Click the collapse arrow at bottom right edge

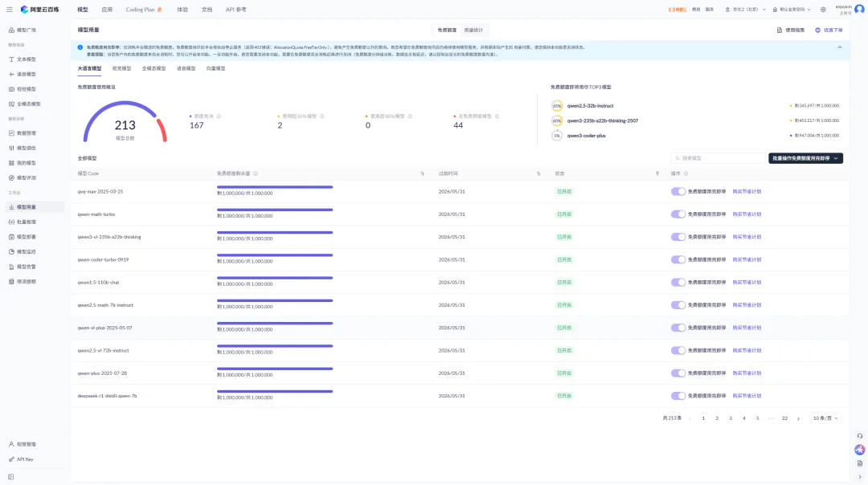point(860,477)
